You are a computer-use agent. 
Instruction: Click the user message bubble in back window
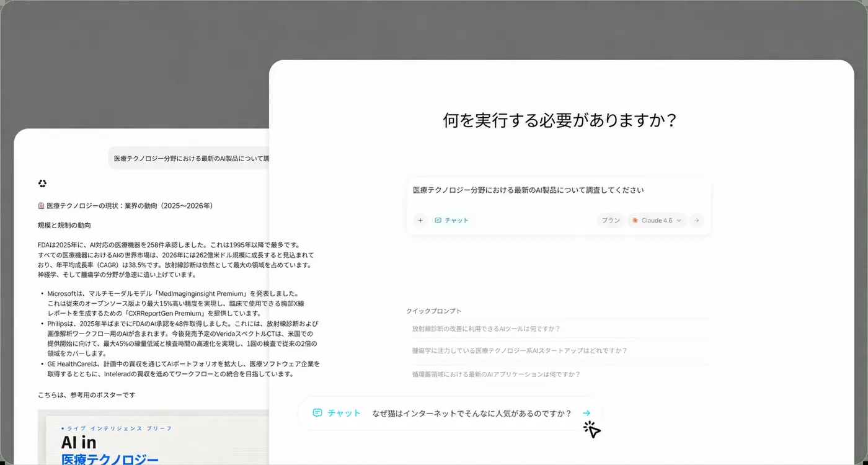coord(188,158)
